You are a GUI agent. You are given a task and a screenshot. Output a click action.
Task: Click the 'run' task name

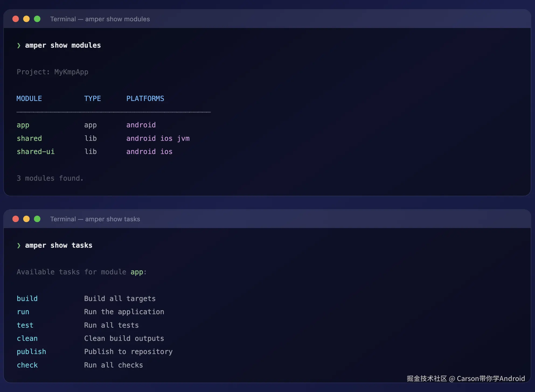[x=23, y=312]
